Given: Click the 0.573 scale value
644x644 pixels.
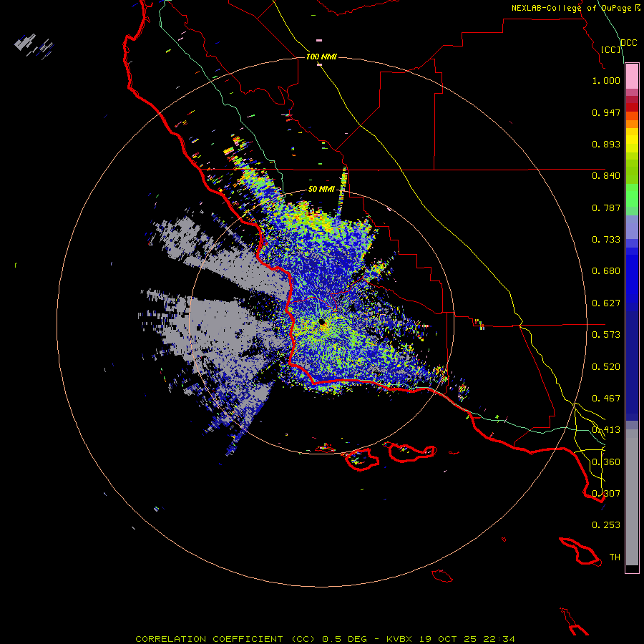Looking at the screenshot, I should pos(606,335).
